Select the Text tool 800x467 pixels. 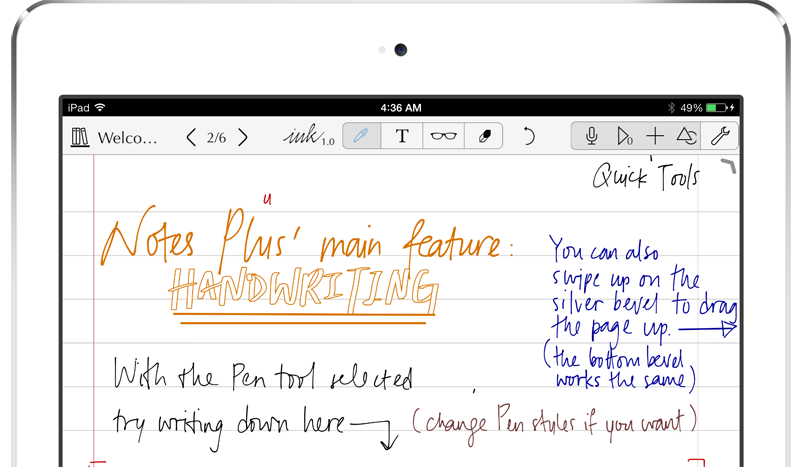[402, 136]
